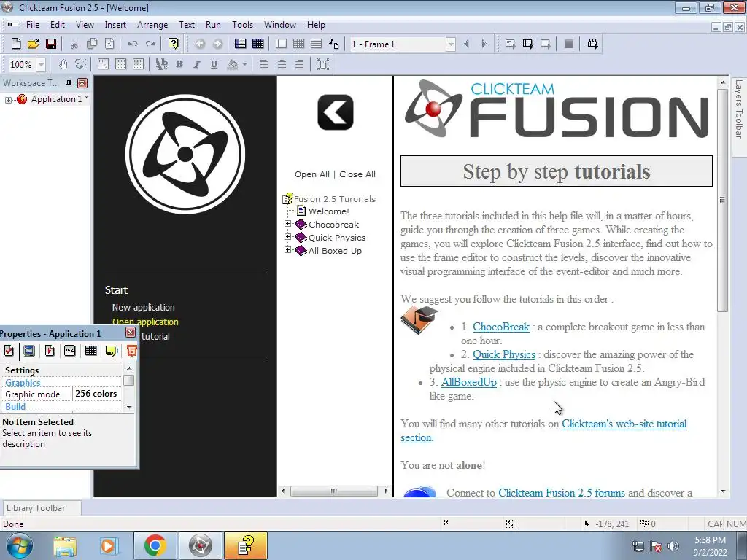Image resolution: width=747 pixels, height=560 pixels.
Task: Open the zoom 100% dropdown
Action: tap(42, 64)
